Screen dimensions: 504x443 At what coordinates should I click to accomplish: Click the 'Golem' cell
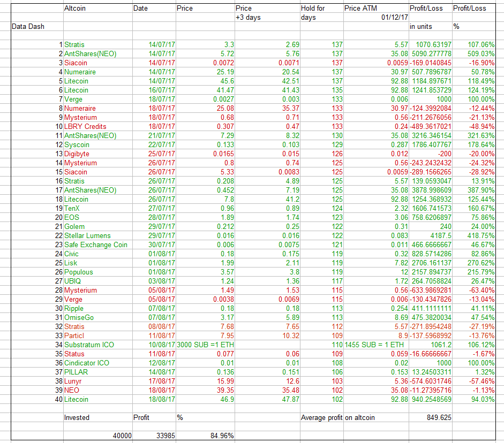(x=98, y=226)
